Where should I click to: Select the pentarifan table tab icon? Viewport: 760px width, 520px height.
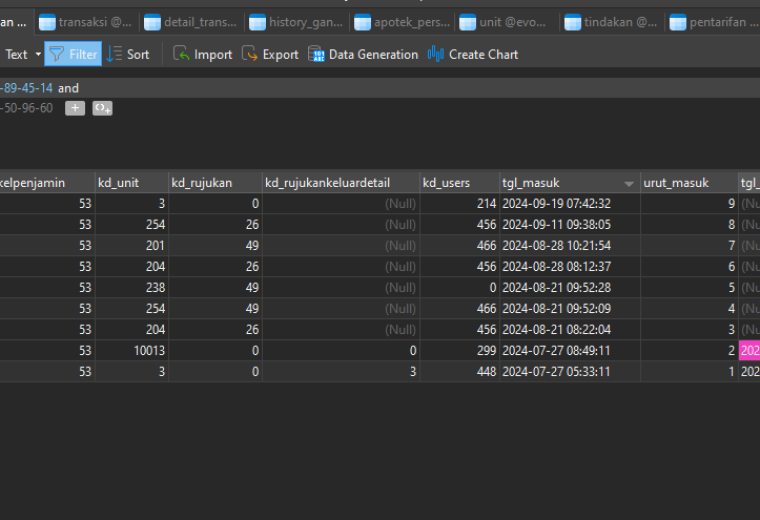[678, 22]
